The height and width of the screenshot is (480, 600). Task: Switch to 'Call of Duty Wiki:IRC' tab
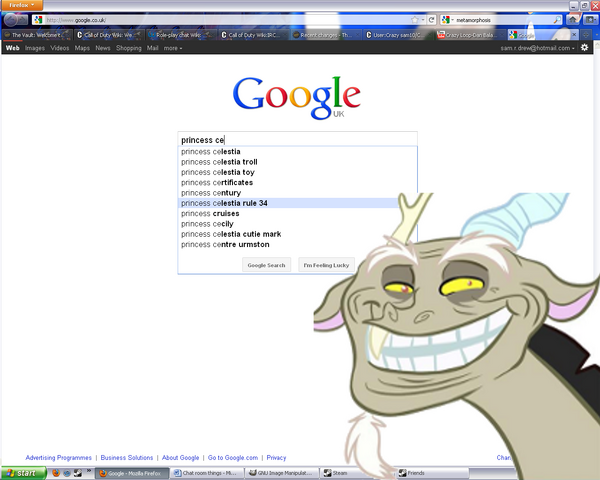point(253,35)
